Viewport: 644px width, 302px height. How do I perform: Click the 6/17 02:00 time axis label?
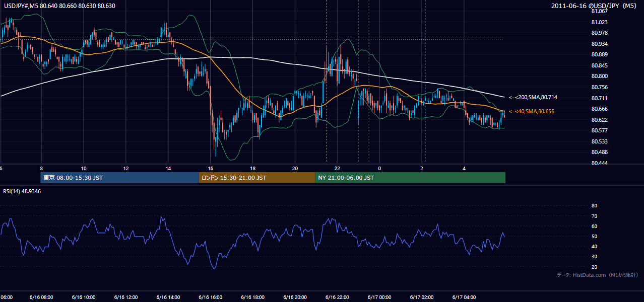coord(422,297)
